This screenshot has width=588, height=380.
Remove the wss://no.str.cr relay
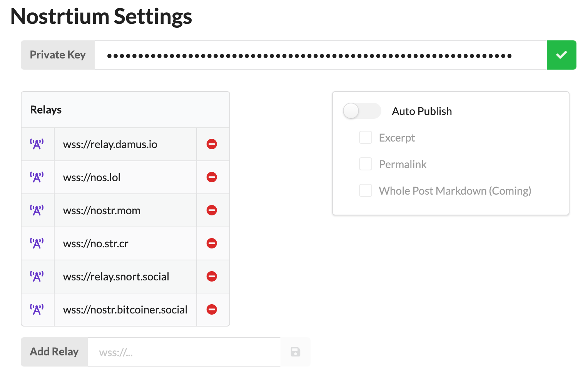pyautogui.click(x=212, y=243)
